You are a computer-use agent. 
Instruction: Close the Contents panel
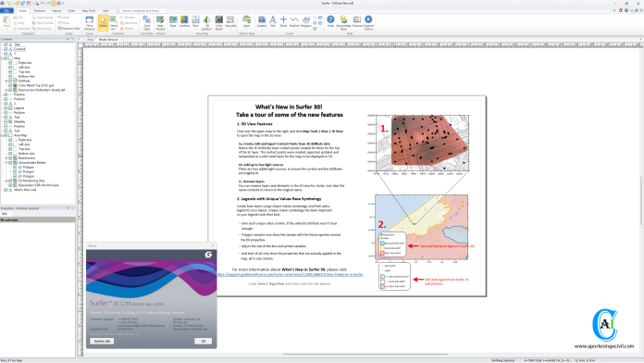(x=73, y=40)
